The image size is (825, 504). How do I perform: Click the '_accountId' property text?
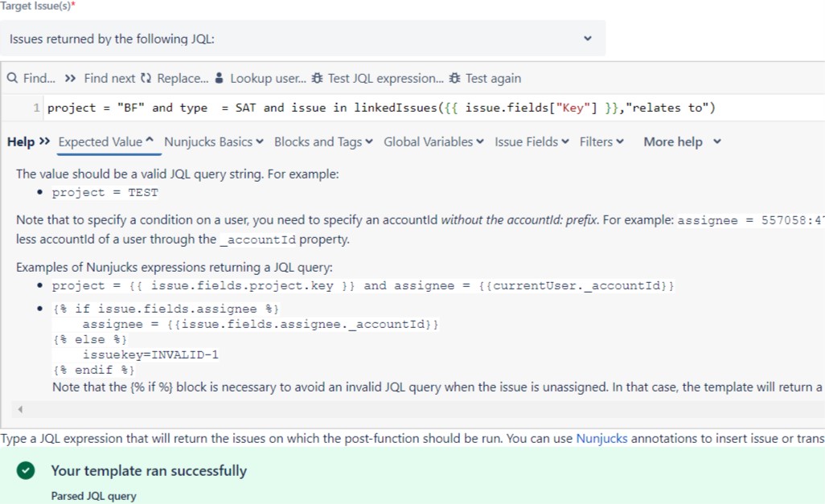click(258, 240)
